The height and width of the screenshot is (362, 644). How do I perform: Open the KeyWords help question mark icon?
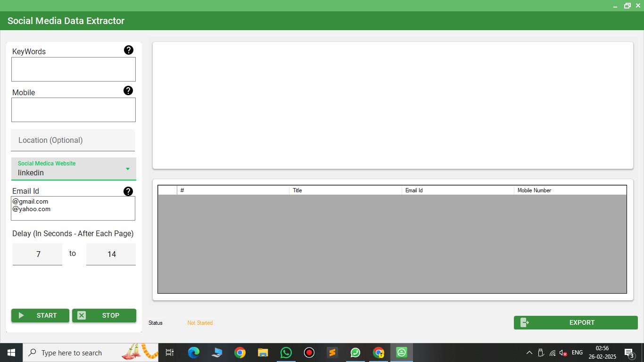click(128, 50)
